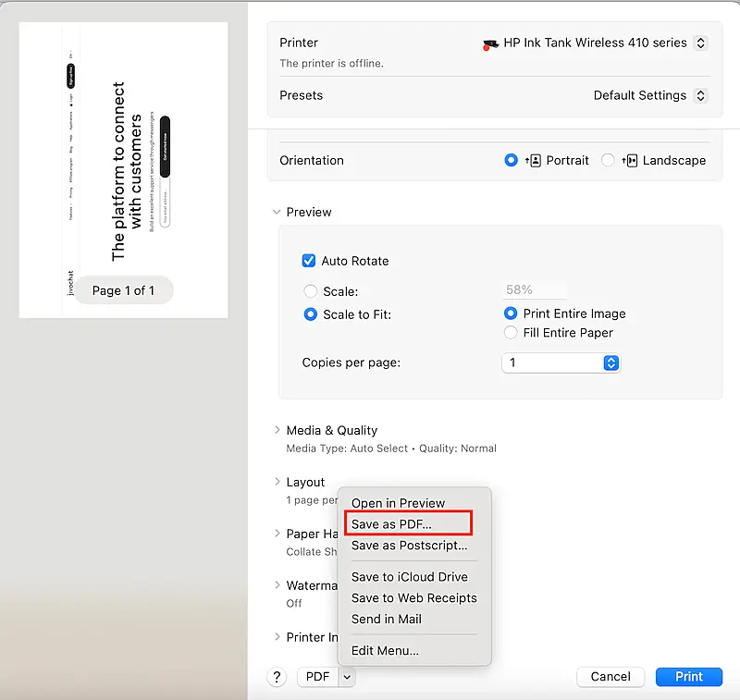
Task: Click the Print button
Action: tap(688, 677)
